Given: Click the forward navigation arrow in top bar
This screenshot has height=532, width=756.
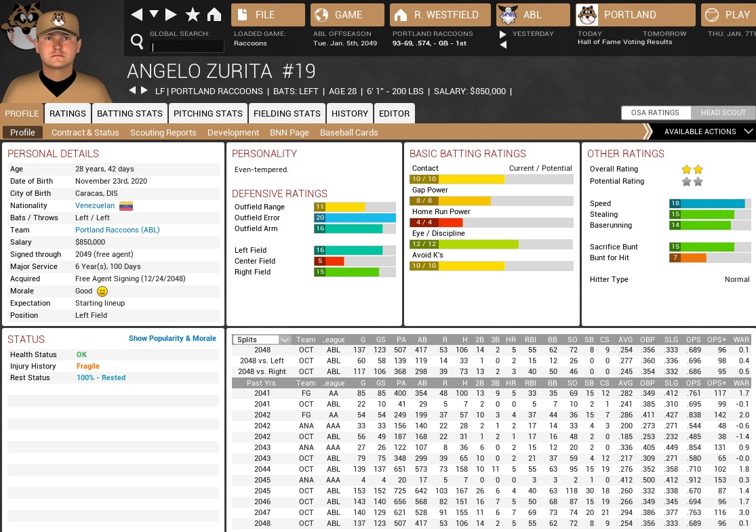Looking at the screenshot, I should 171,14.
